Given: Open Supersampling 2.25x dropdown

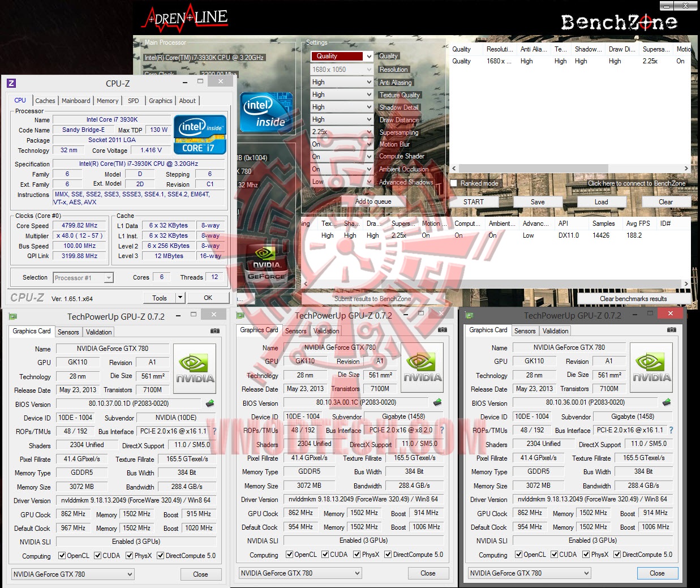Looking at the screenshot, I should tap(342, 132).
